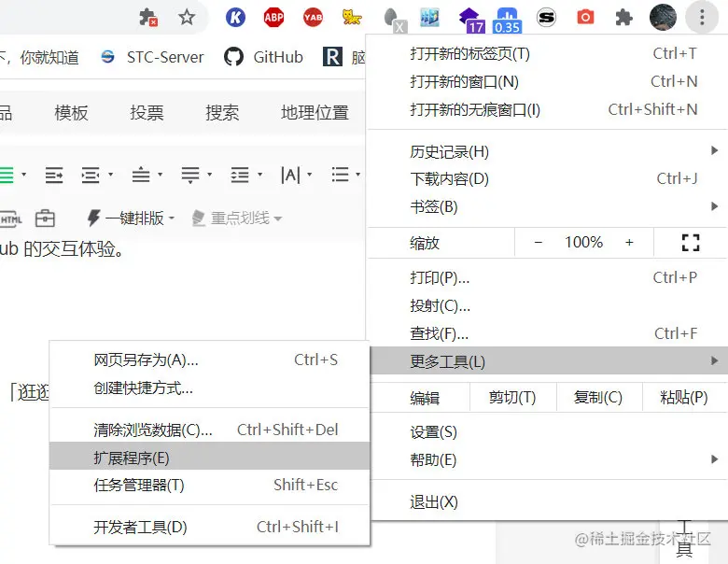Image resolution: width=728 pixels, height=564 pixels.
Task: Click the yellow cat extension icon
Action: click(352, 18)
